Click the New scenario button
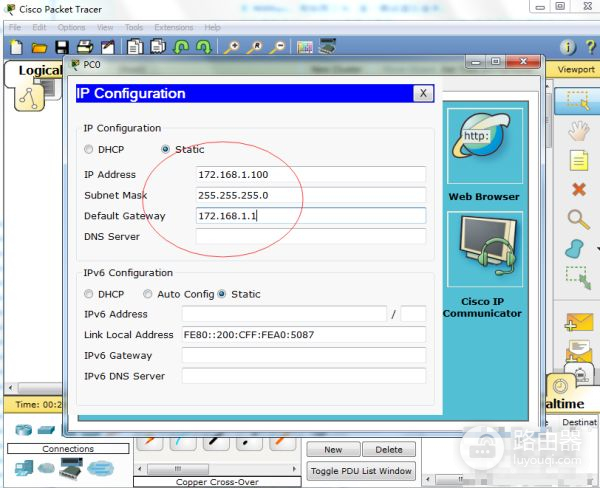This screenshot has height=488, width=600. click(x=333, y=450)
